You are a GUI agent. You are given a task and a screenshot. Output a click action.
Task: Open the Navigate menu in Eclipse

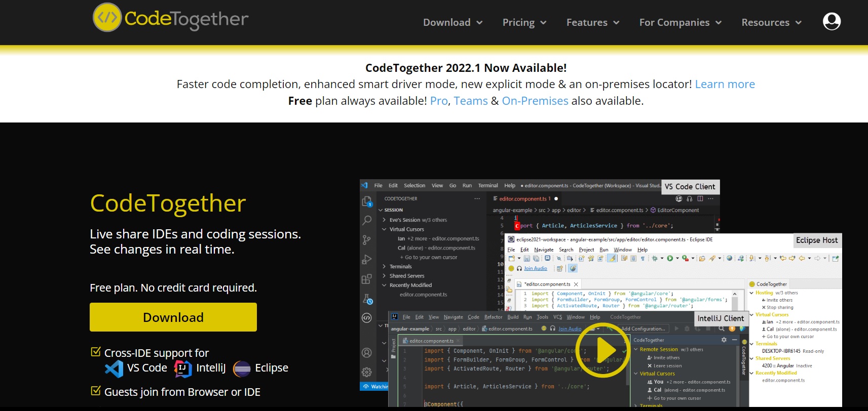tap(544, 250)
